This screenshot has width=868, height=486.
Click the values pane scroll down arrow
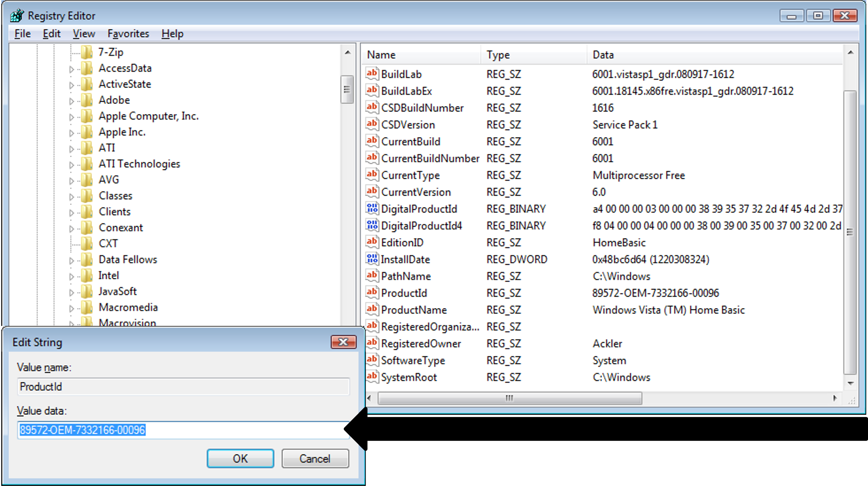coord(850,383)
